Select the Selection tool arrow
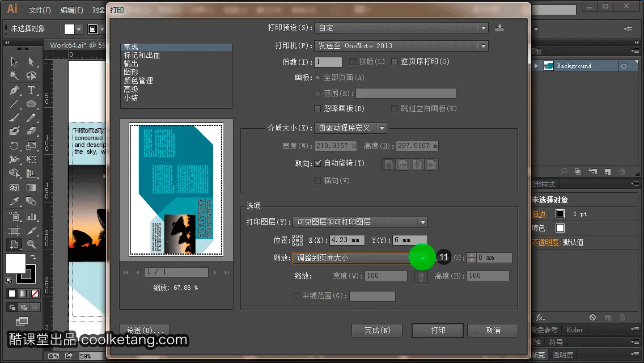The width and height of the screenshot is (644, 363). tap(14, 62)
